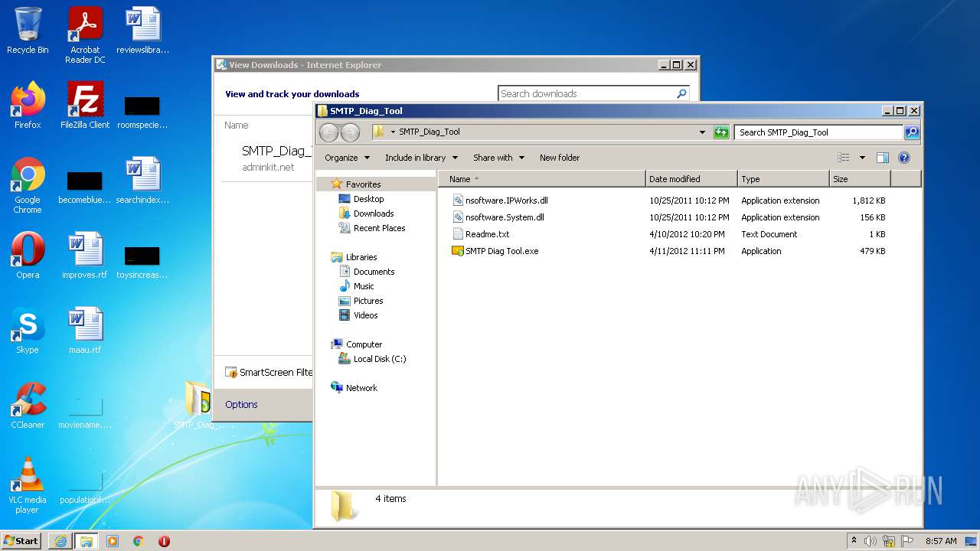
Task: Click SmartScreen Filter text in downloads window
Action: pos(275,373)
